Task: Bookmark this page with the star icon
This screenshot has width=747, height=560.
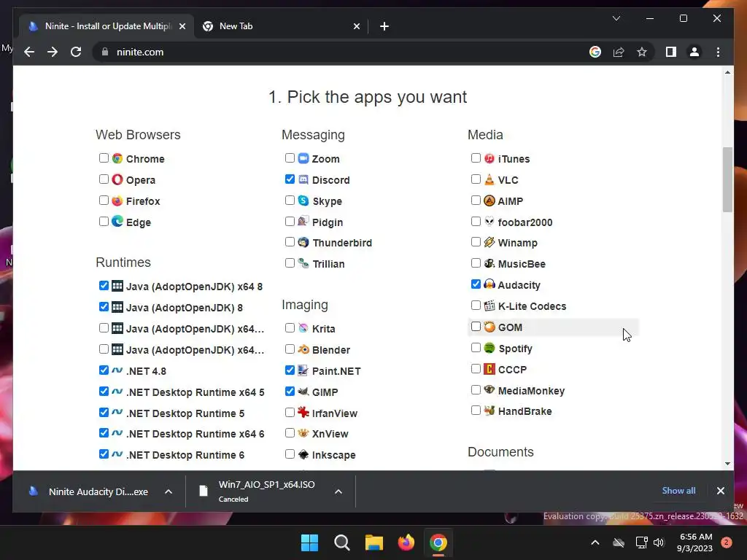Action: (642, 52)
